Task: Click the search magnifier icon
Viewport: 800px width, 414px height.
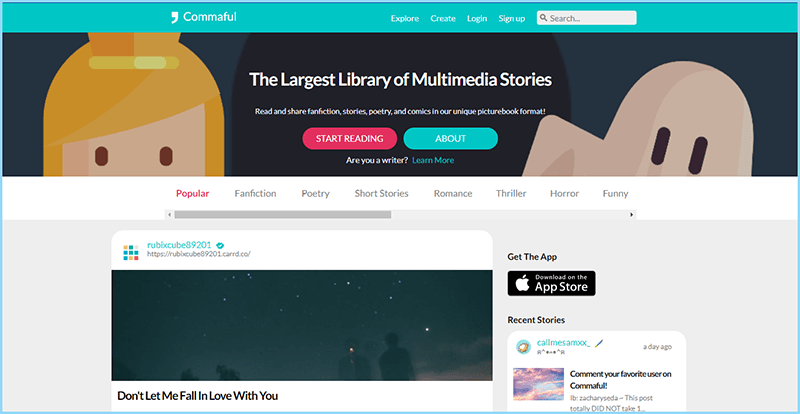Action: [543, 18]
